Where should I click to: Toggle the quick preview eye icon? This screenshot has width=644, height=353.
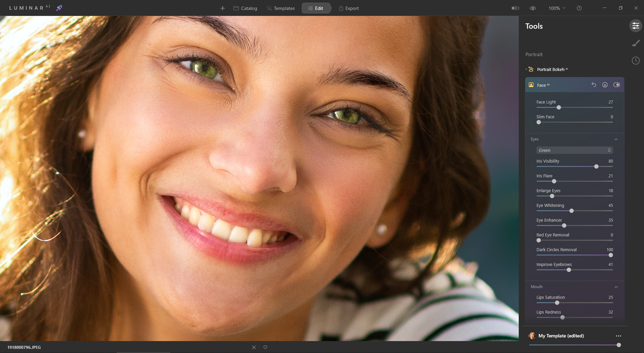coord(533,8)
